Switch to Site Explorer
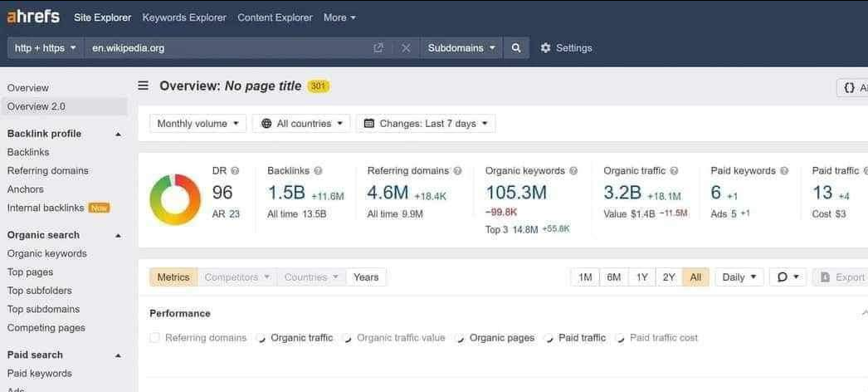Screen dimensions: 868x392 coord(102,17)
